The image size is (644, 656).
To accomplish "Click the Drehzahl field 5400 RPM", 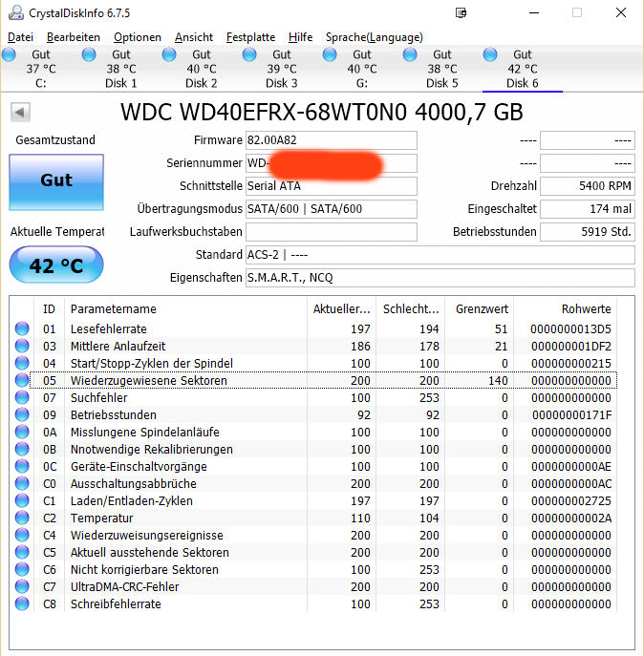I will coord(588,186).
